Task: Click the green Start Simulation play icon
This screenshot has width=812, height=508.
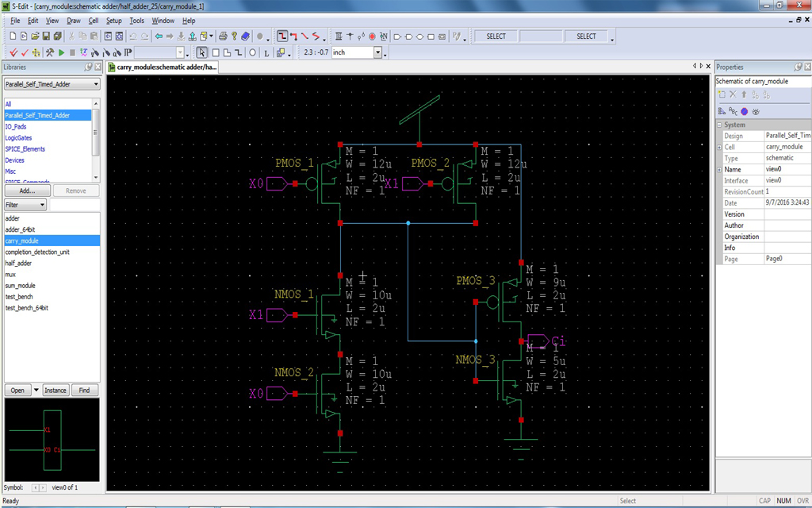Action: click(61, 52)
